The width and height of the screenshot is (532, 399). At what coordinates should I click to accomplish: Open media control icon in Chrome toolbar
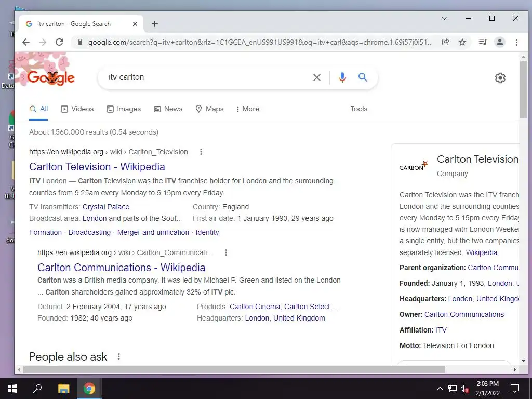click(x=483, y=42)
